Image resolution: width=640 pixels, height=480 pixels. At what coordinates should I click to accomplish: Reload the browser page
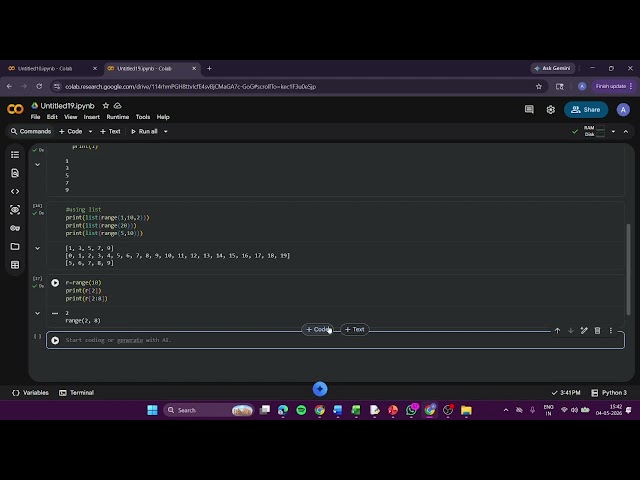click(x=39, y=86)
